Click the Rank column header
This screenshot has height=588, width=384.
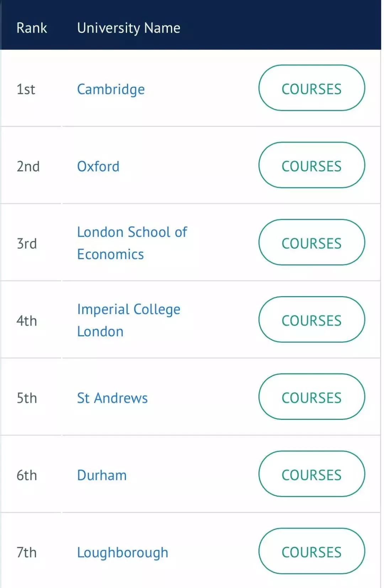32,28
